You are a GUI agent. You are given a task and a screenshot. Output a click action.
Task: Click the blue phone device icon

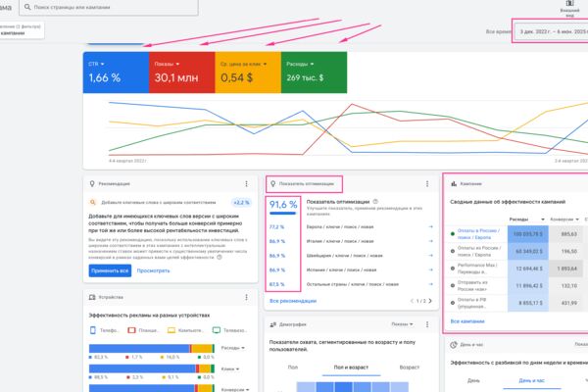93,330
